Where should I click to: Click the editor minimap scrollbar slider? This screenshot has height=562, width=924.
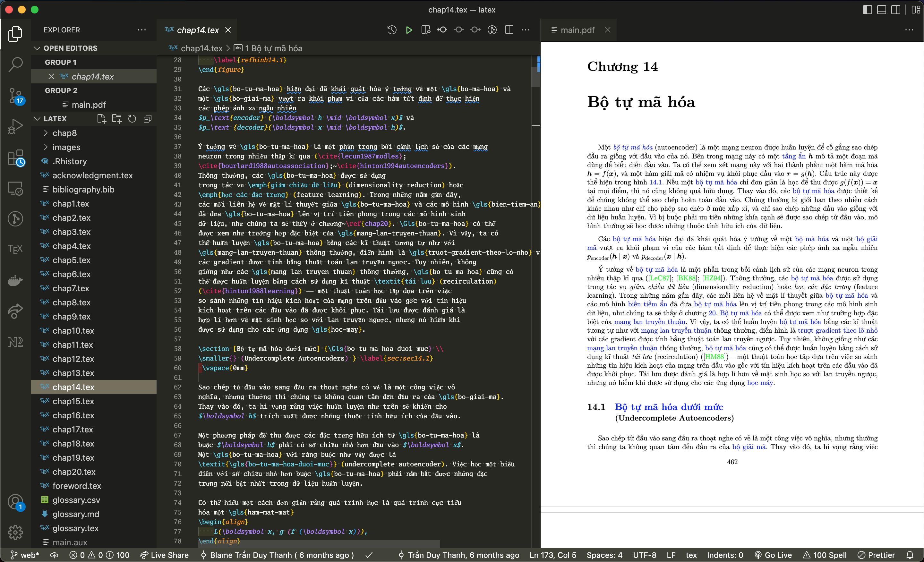(x=535, y=77)
